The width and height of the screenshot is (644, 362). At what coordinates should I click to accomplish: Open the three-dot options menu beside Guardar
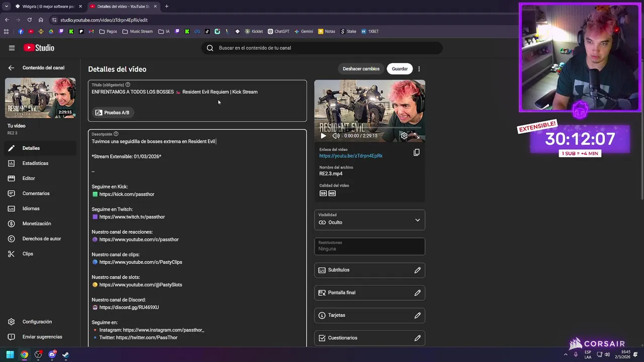click(419, 69)
